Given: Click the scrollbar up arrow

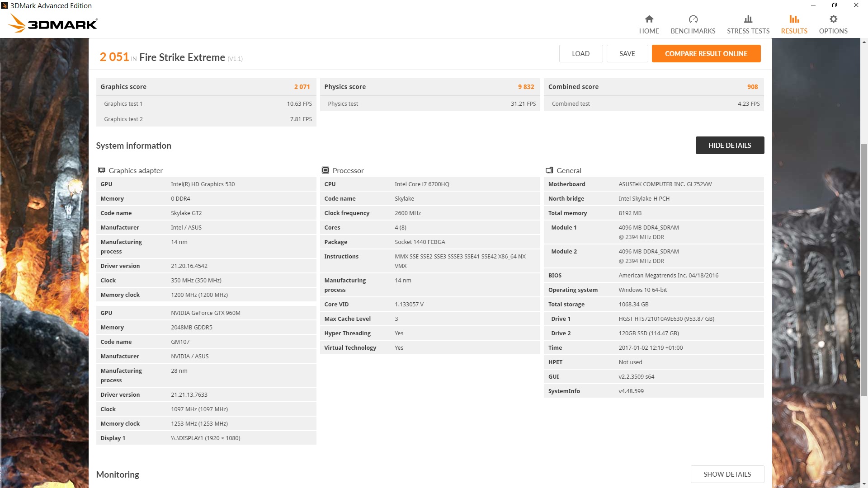Looking at the screenshot, I should pos(864,42).
